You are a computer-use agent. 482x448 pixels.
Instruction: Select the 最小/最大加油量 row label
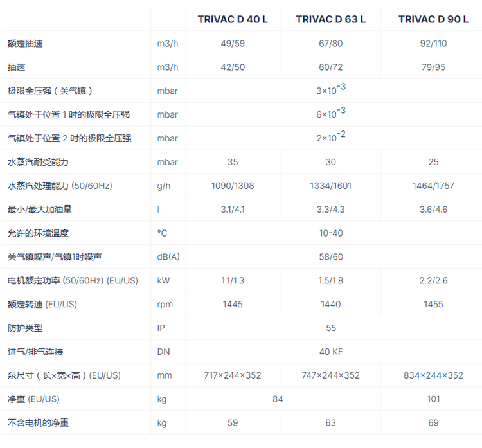click(40, 210)
